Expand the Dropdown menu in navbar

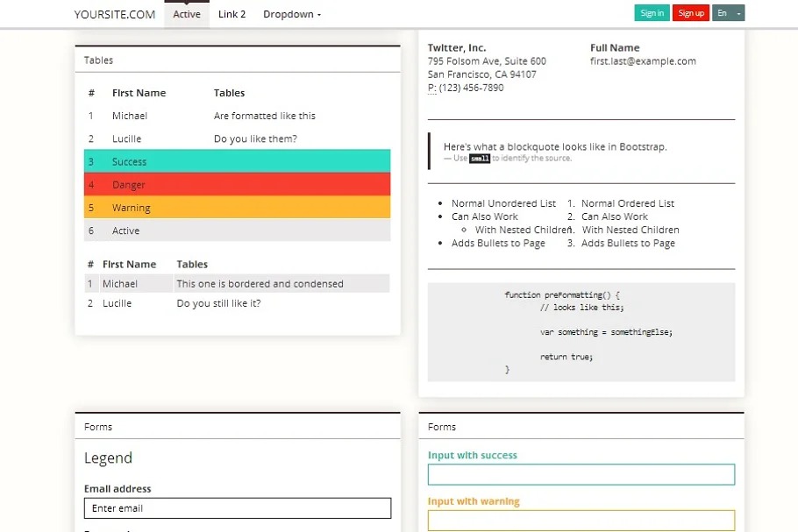[x=292, y=14]
